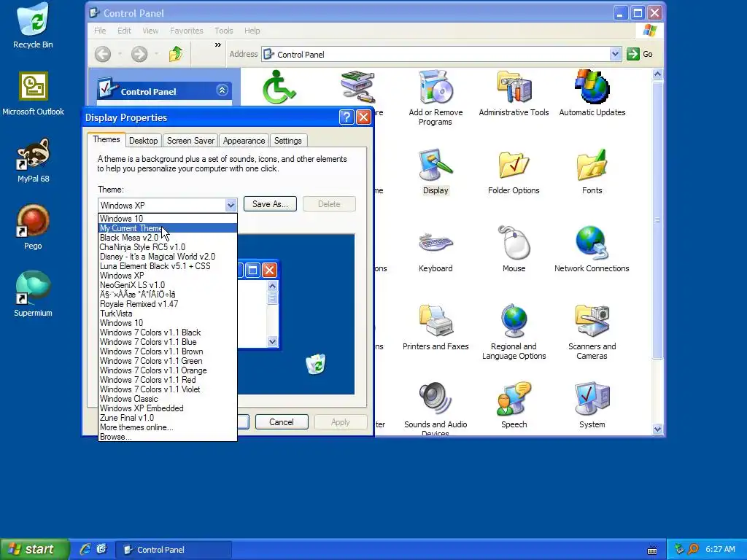Open the File menu
This screenshot has width=747, height=560.
tap(100, 31)
